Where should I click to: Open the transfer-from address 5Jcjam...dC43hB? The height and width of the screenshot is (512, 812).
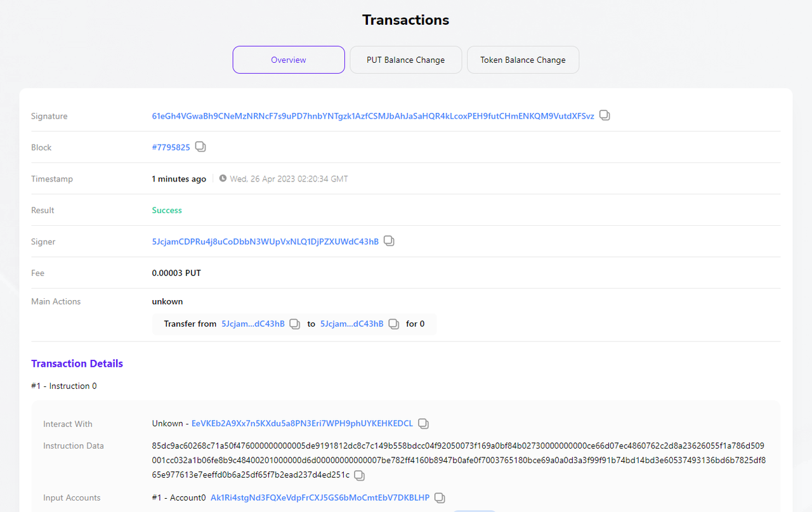click(x=252, y=324)
